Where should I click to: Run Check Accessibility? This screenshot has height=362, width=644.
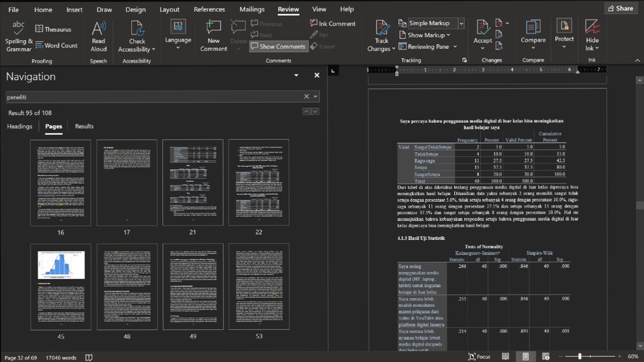point(137,36)
